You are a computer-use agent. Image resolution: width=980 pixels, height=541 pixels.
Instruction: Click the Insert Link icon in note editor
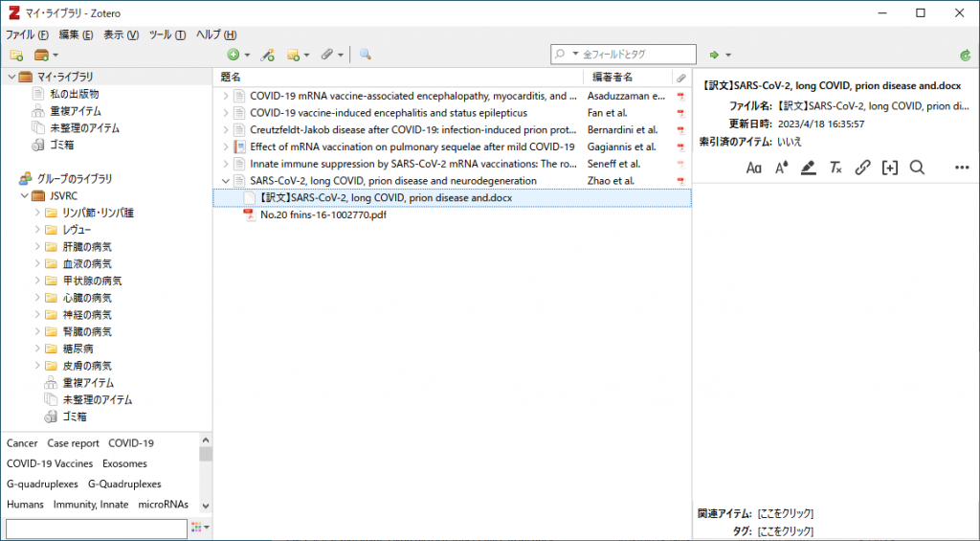pos(862,168)
